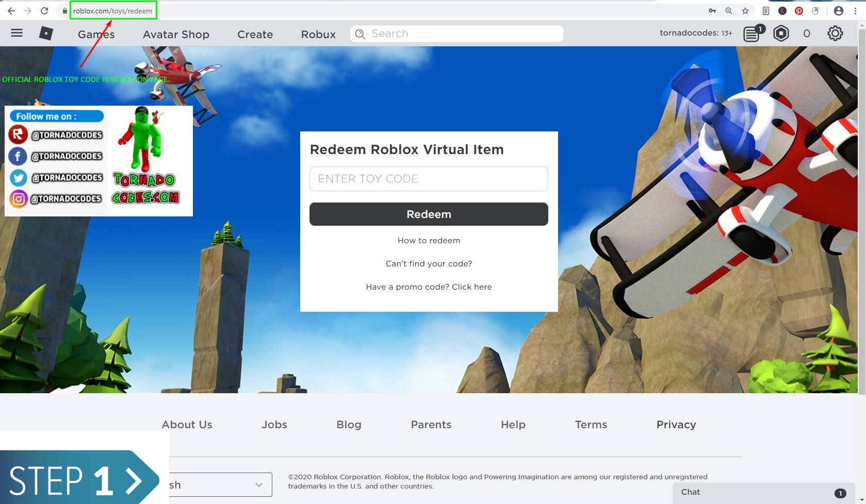Click the ENTER TOY CODE field
This screenshot has width=866, height=504.
point(429,179)
